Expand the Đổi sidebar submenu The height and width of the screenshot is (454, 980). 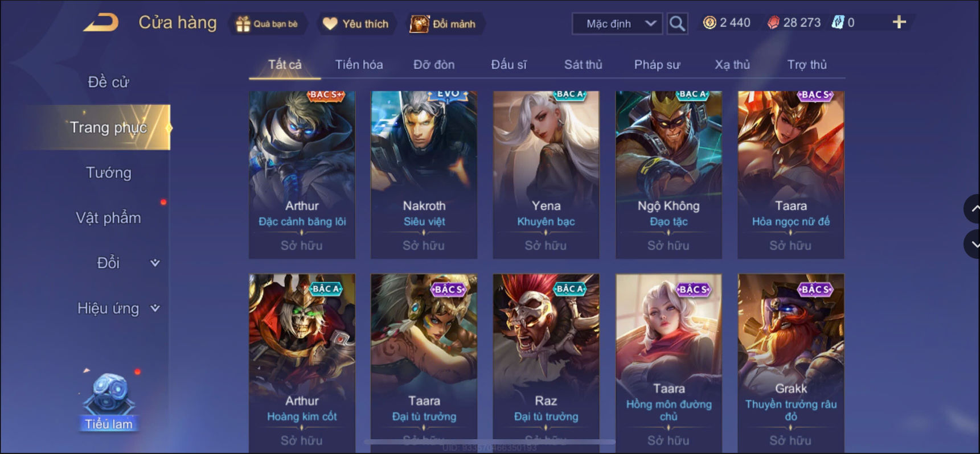[155, 263]
